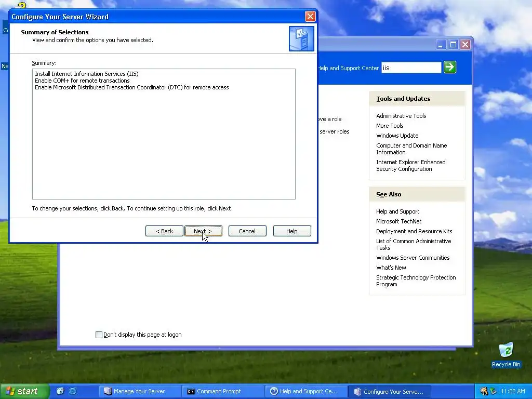Screen dimensions: 532x399
Task: Click Next to continue the server wizard
Action: coord(203,231)
